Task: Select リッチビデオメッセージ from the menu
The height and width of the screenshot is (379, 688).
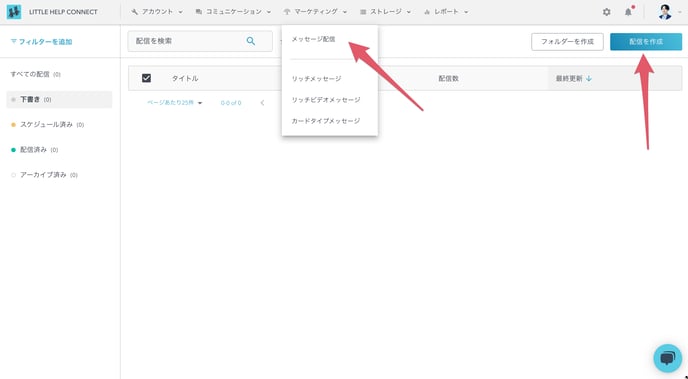Action: point(326,100)
